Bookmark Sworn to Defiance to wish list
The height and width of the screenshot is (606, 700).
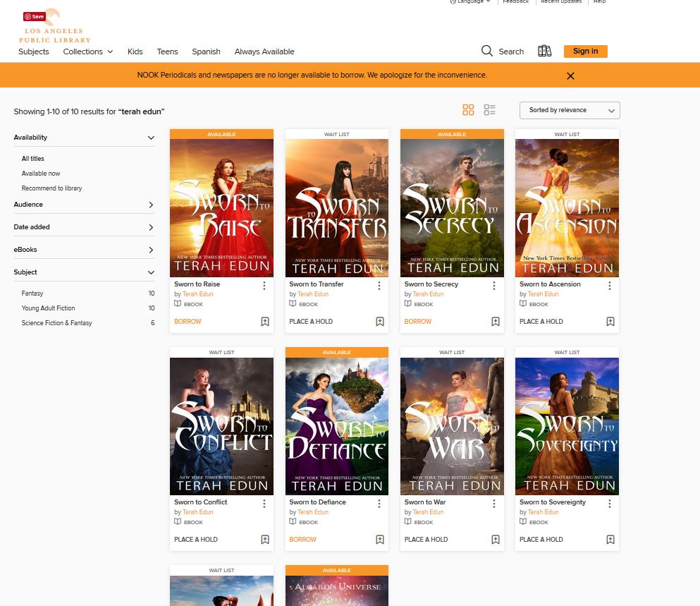click(x=380, y=540)
